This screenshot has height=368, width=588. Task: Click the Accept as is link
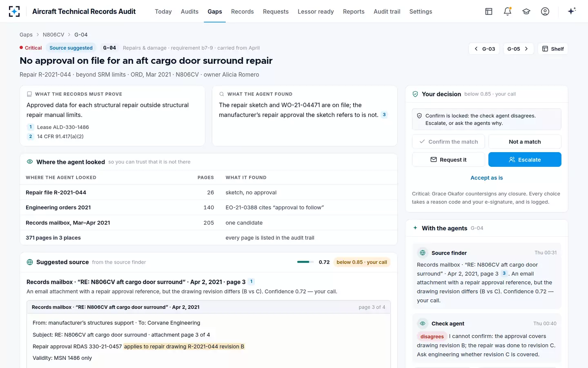487,178
